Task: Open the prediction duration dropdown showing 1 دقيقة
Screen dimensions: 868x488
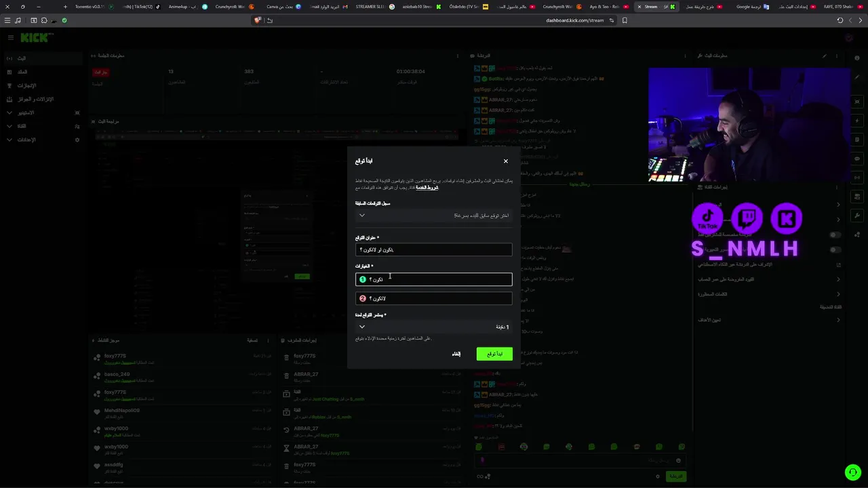Action: pyautogui.click(x=433, y=327)
